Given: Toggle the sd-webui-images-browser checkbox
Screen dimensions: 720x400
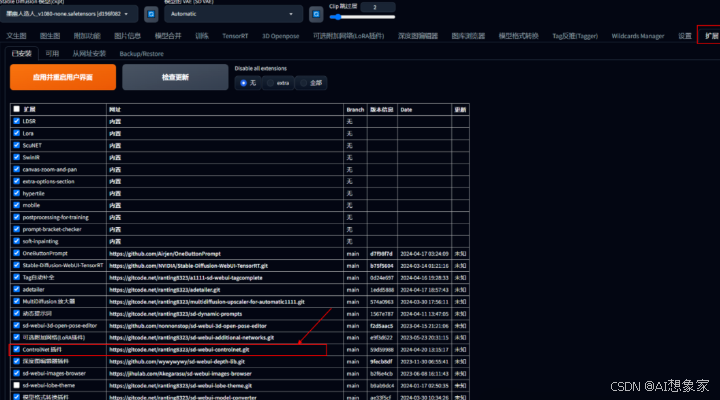Looking at the screenshot, I should [x=17, y=373].
